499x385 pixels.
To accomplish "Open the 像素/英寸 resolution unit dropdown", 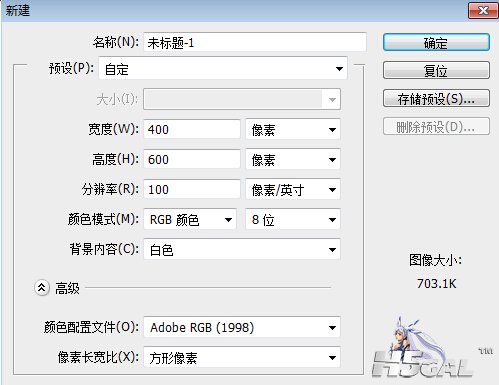I will pos(293,189).
